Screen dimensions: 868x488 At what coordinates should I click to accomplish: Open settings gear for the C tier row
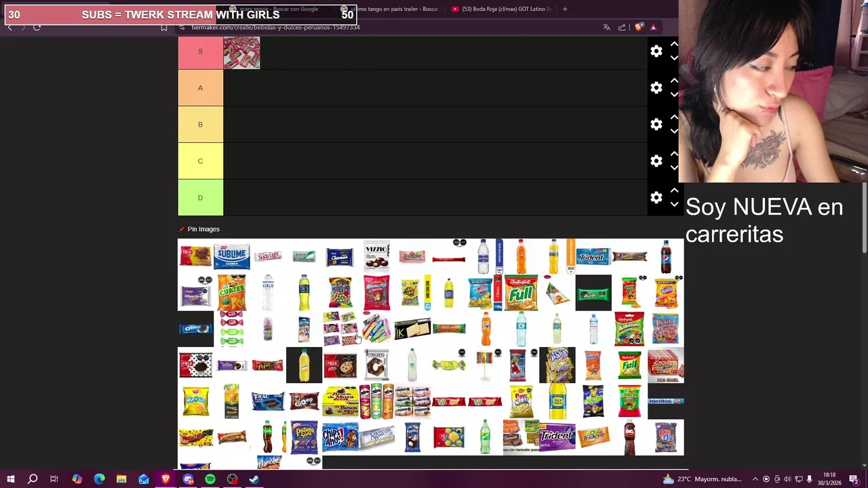click(656, 161)
